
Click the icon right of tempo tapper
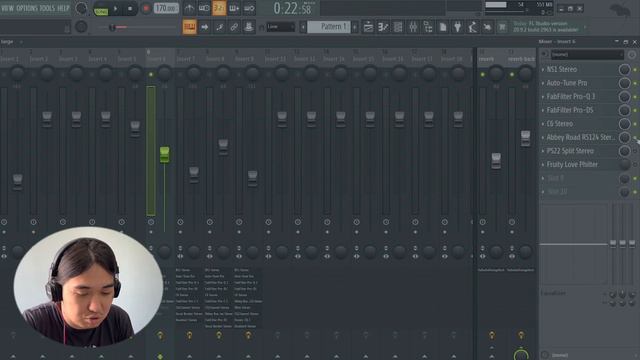point(487,27)
